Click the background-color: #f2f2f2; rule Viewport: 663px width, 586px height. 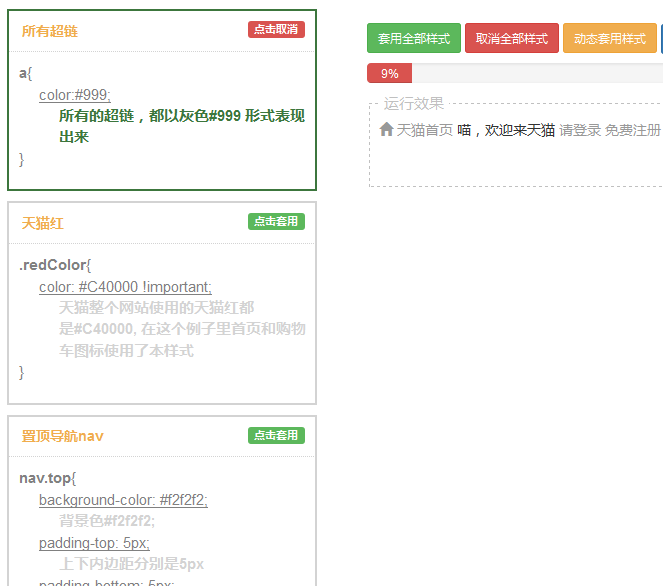pyautogui.click(x=123, y=500)
